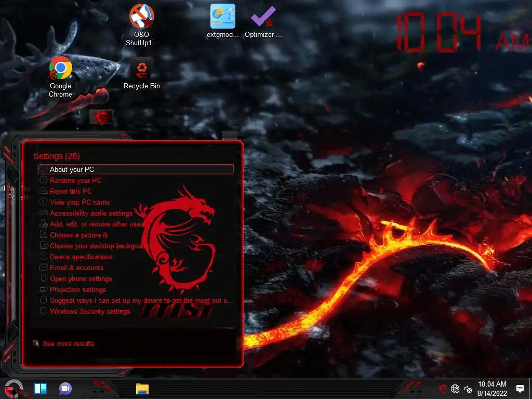Open the Widgets taskbar icon
Viewport: 532px width, 399px height.
pos(41,389)
